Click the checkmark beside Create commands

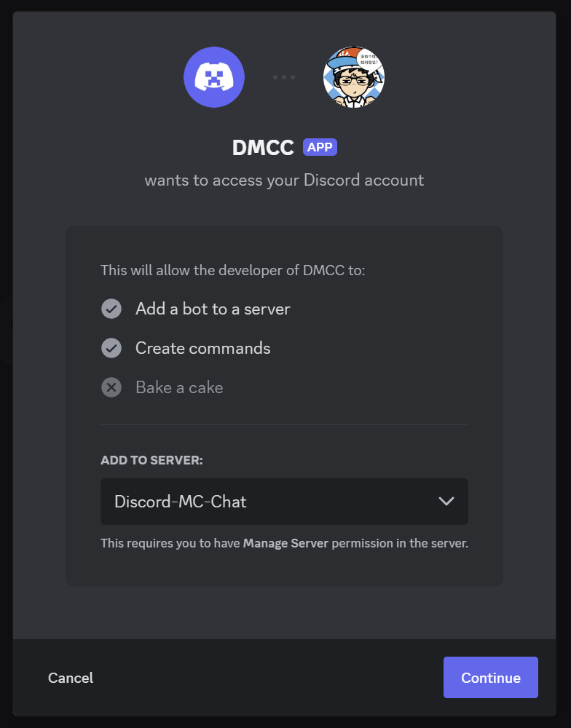[111, 348]
